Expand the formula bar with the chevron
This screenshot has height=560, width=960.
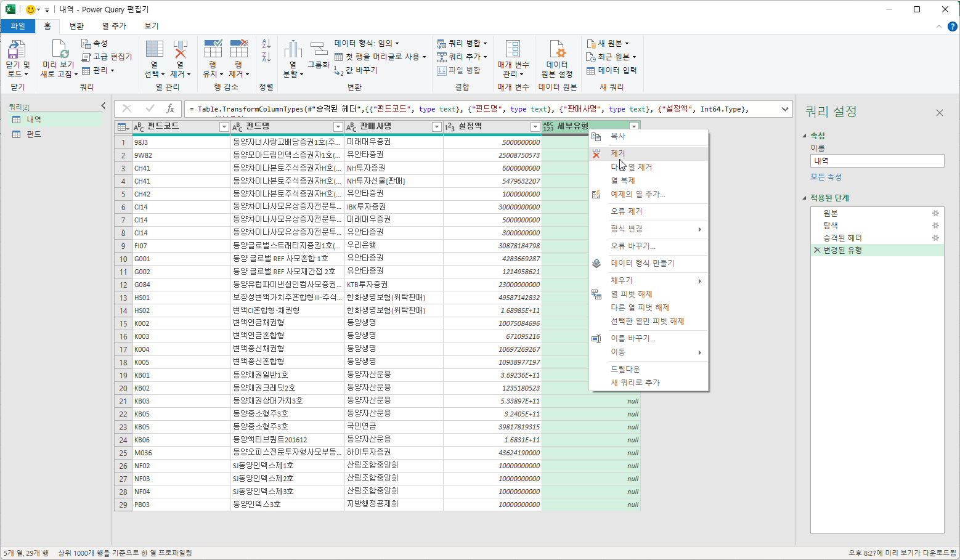[x=785, y=109]
